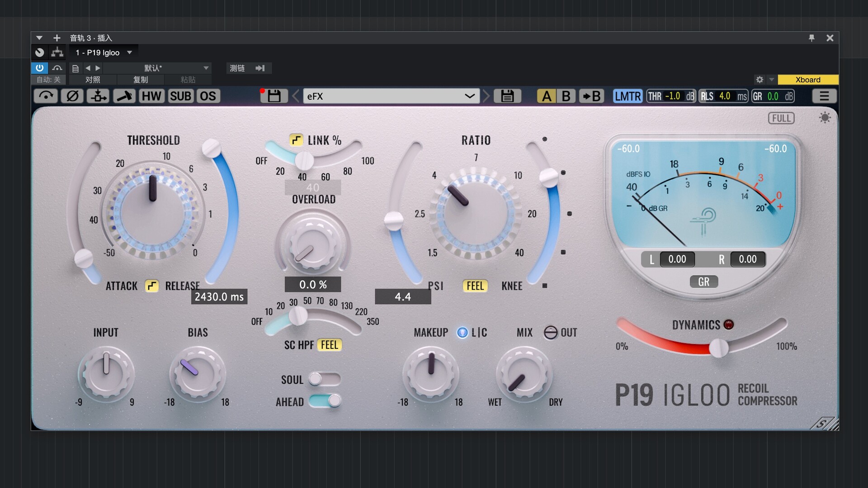
Task: Click the routing arrows toolbar icon
Action: point(98,96)
